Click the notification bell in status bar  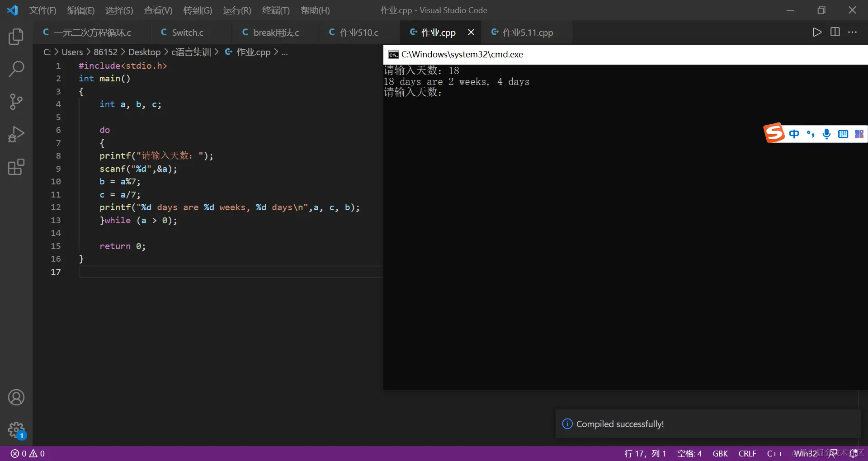point(854,453)
